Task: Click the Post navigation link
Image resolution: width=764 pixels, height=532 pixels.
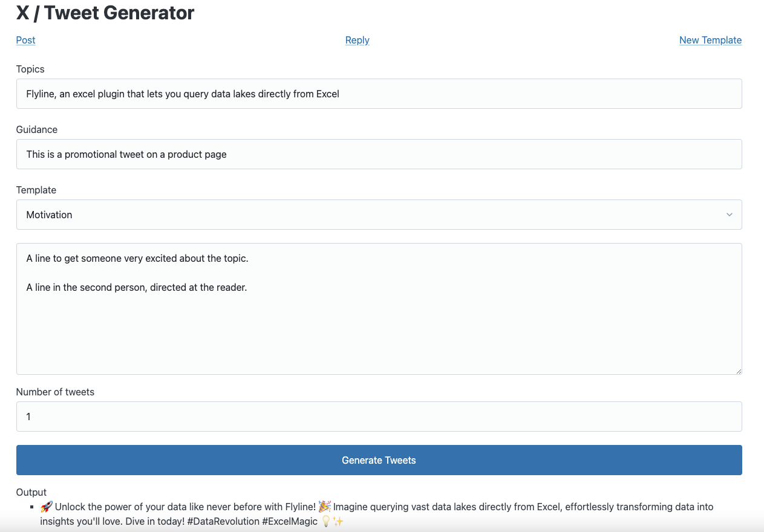Action: (25, 40)
